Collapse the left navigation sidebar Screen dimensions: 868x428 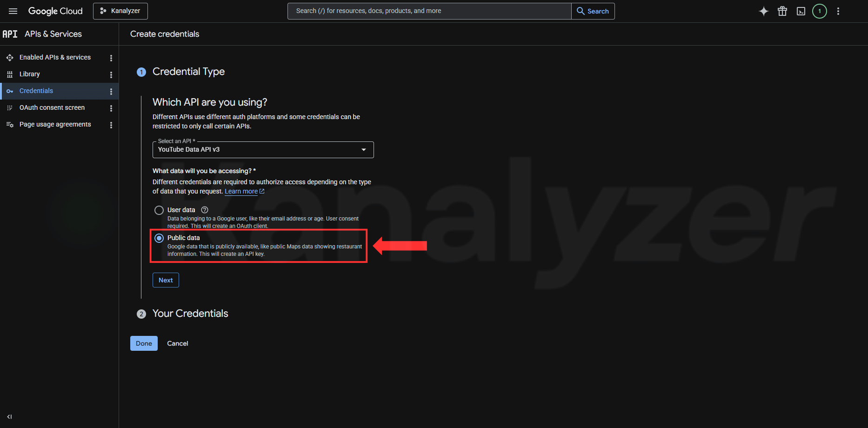click(9, 417)
